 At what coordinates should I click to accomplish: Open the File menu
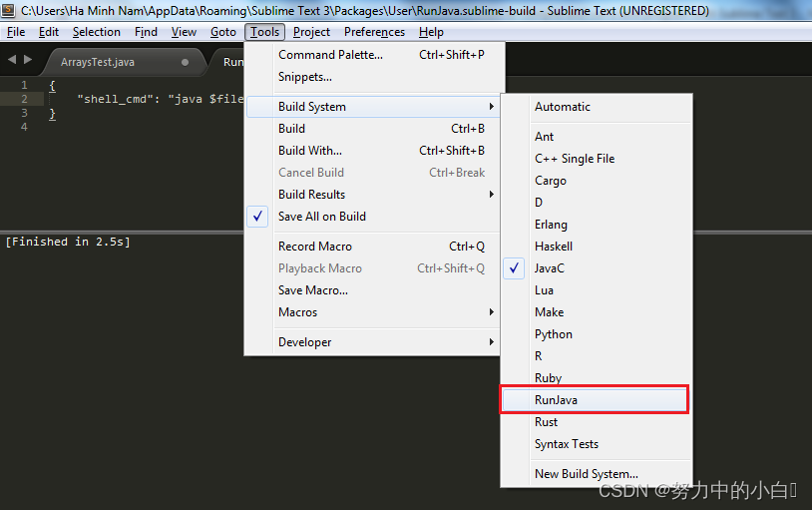(x=16, y=32)
